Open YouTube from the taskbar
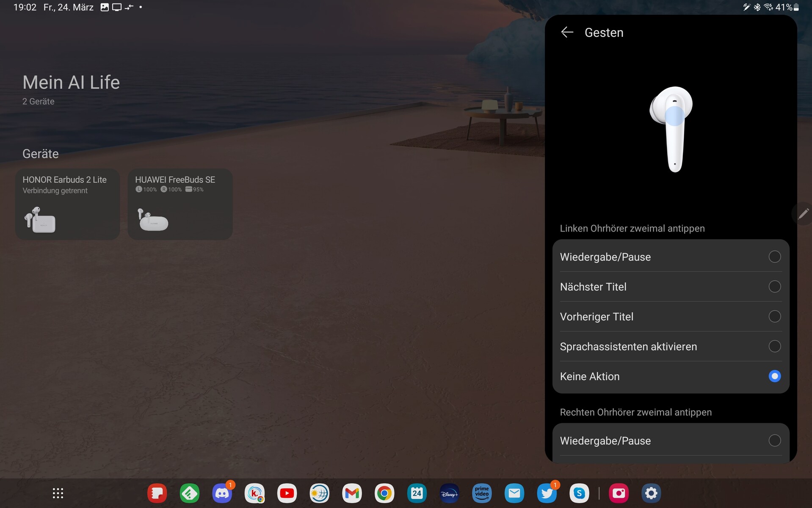This screenshot has width=812, height=508. (287, 493)
